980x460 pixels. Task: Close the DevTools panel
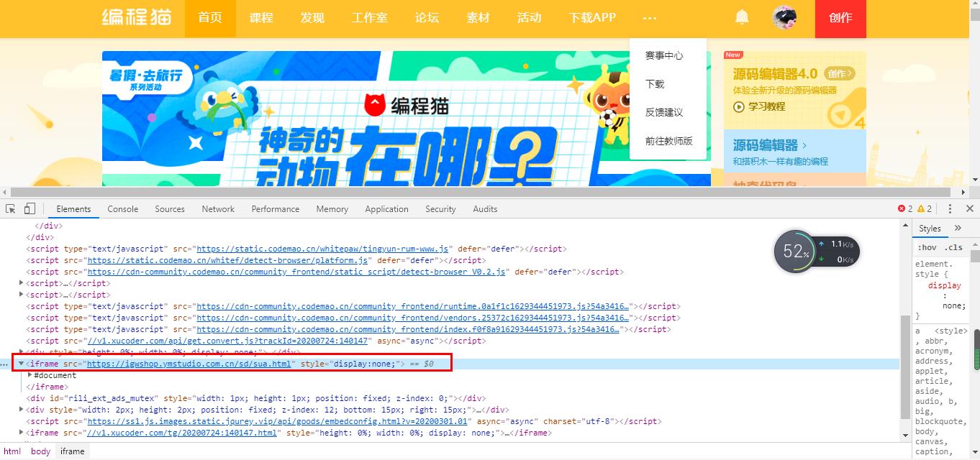968,209
